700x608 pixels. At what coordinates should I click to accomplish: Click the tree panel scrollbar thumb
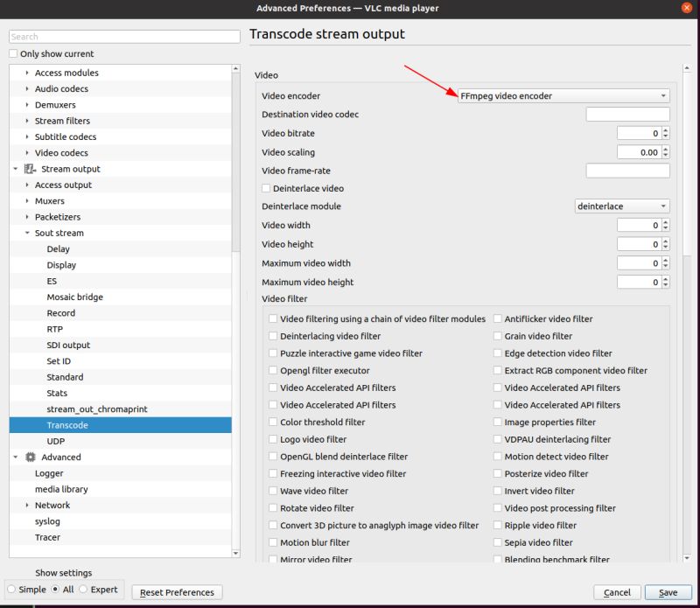click(235, 162)
